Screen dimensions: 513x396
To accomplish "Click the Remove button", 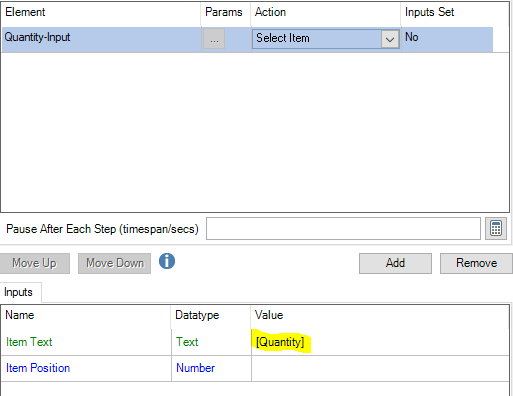I will [476, 263].
